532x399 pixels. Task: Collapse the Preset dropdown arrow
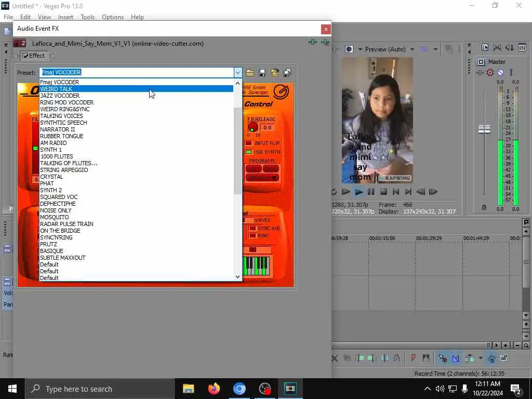pos(238,72)
